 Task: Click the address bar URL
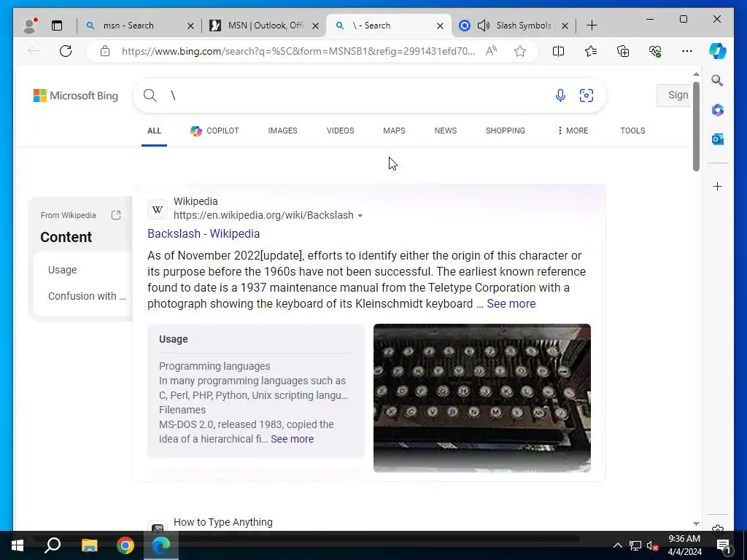[298, 52]
